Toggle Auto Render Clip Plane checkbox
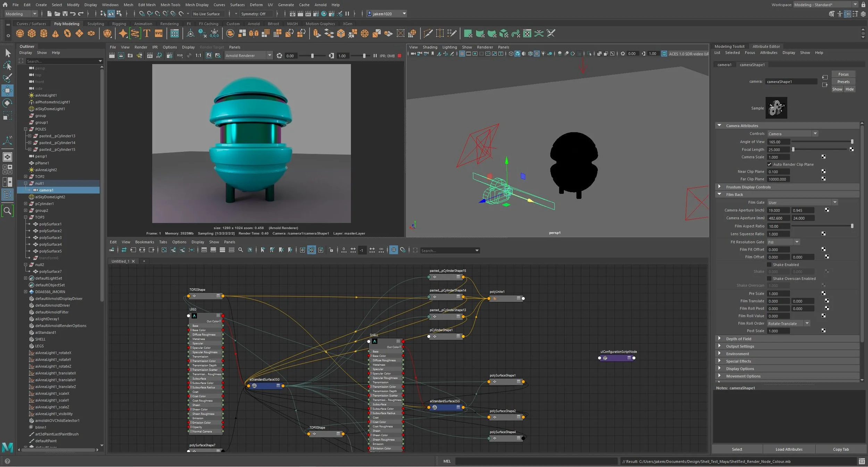 769,164
